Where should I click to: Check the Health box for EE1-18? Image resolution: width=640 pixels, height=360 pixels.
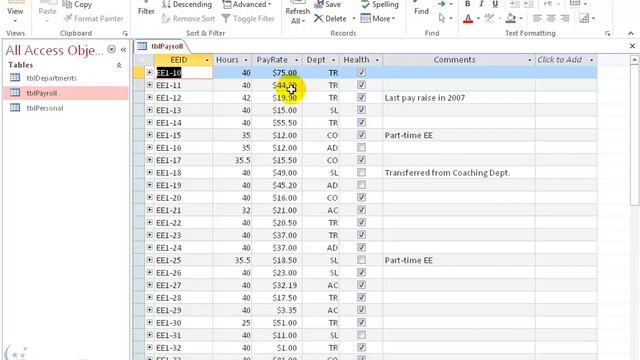point(361,173)
